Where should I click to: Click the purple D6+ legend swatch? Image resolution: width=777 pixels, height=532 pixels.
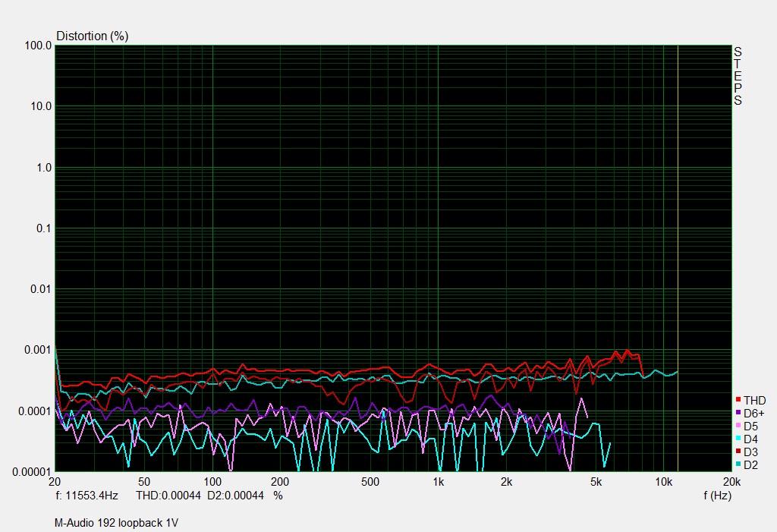pos(738,413)
